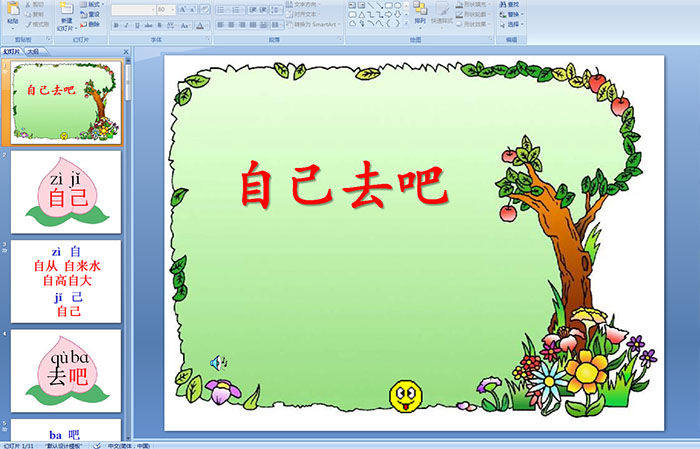Switch to the Outline (大纲) tab
Viewport: 700px width, 449px height.
34,51
